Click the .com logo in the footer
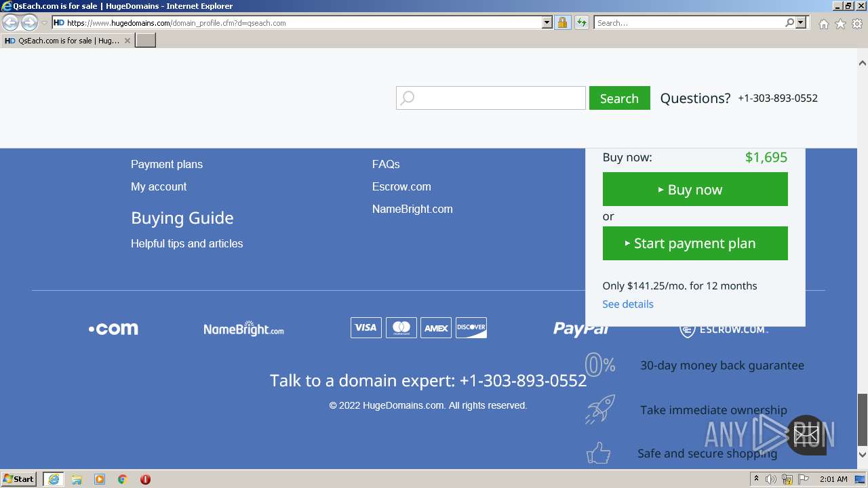The image size is (868, 488). [113, 329]
